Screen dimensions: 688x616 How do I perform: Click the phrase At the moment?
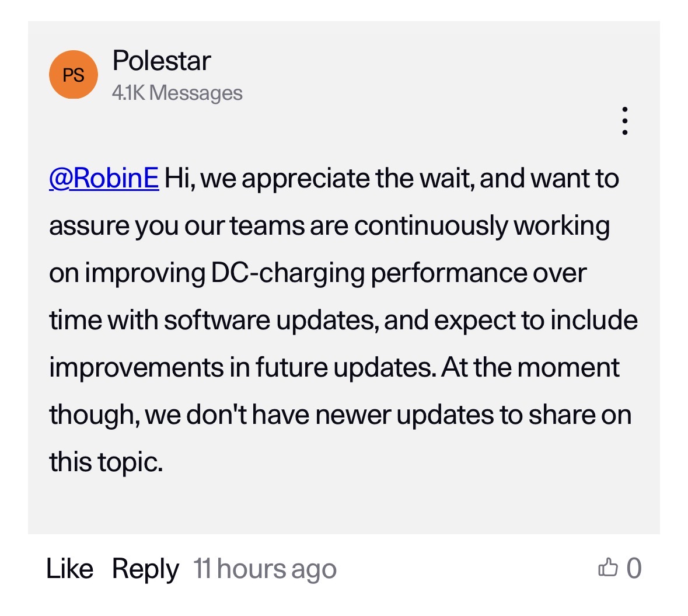[x=530, y=368]
